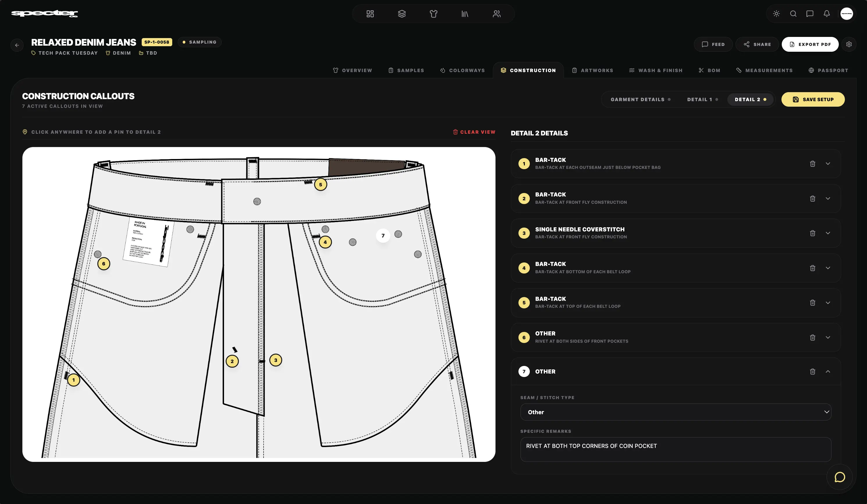This screenshot has height=504, width=867.
Task: Click the SP-1-0058 style code badge
Action: pos(157,42)
